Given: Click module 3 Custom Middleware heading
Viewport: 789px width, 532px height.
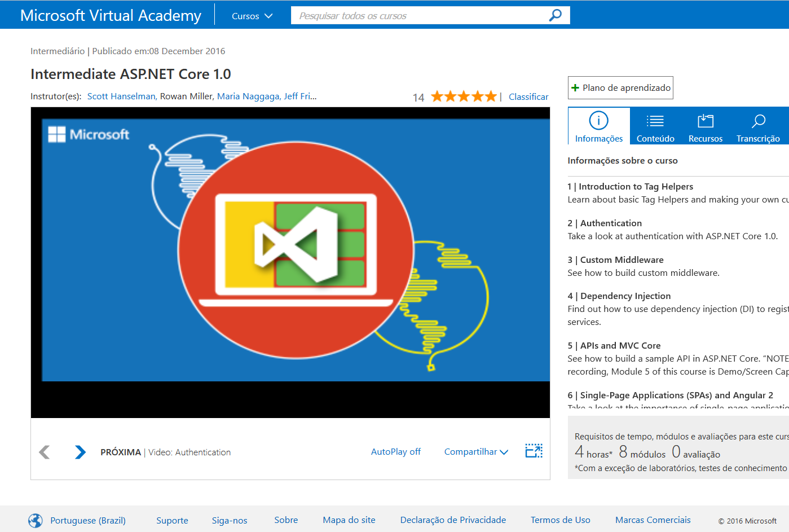Looking at the screenshot, I should [x=616, y=260].
